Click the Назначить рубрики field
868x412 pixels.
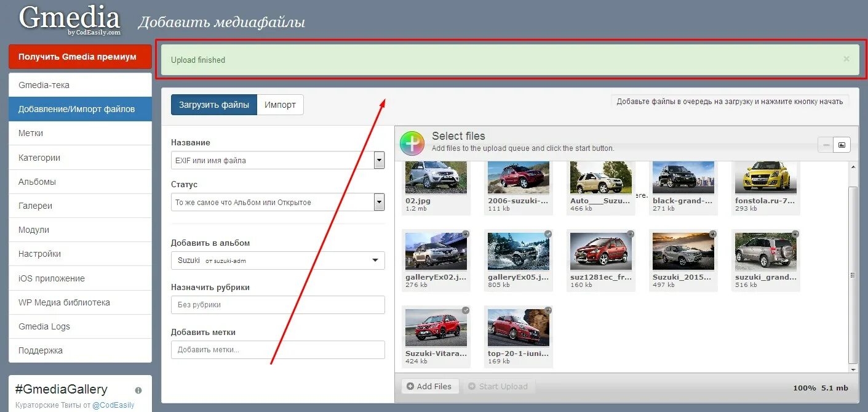pyautogui.click(x=278, y=305)
